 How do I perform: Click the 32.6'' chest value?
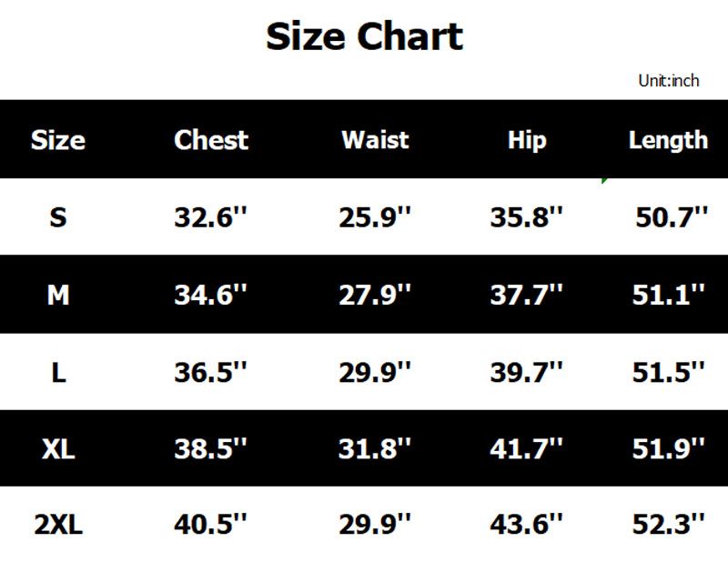211,217
